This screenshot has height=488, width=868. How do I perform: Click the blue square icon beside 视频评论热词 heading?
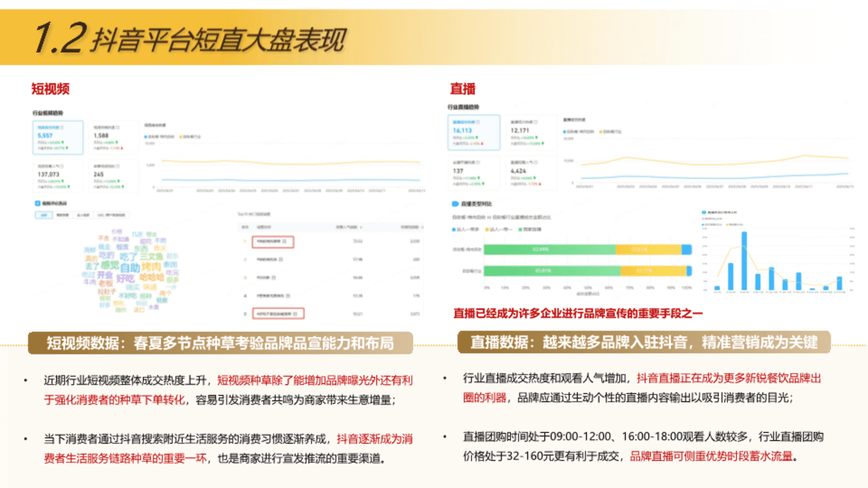pyautogui.click(x=38, y=203)
